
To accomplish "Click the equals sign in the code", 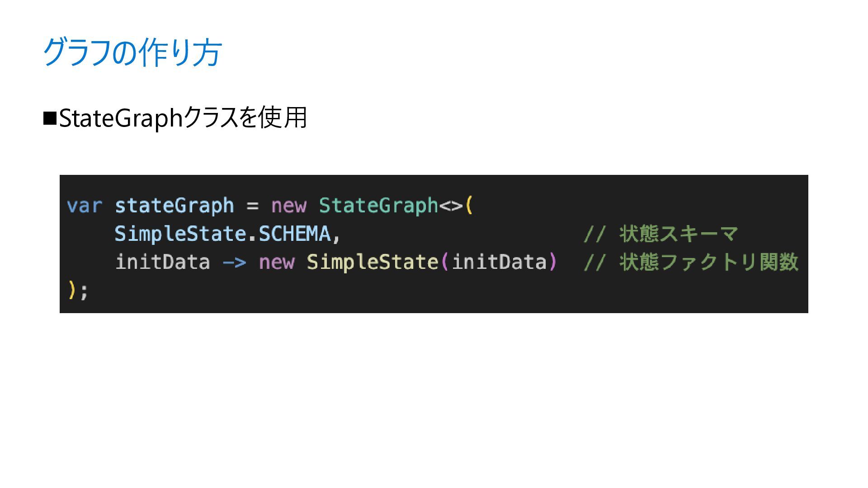I will [253, 206].
